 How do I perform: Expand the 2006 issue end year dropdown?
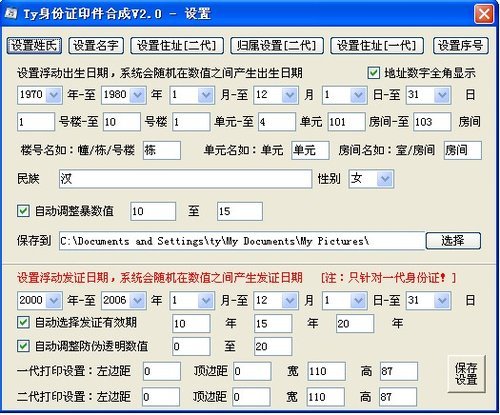click(138, 300)
